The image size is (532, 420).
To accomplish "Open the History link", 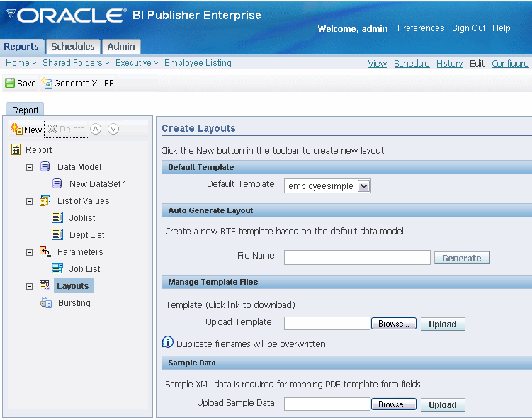I will (450, 64).
